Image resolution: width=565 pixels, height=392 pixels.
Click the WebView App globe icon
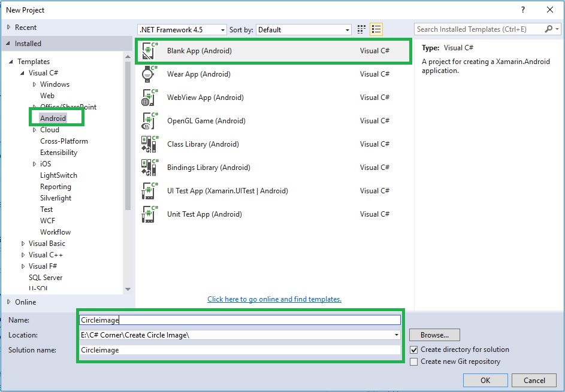click(x=150, y=98)
